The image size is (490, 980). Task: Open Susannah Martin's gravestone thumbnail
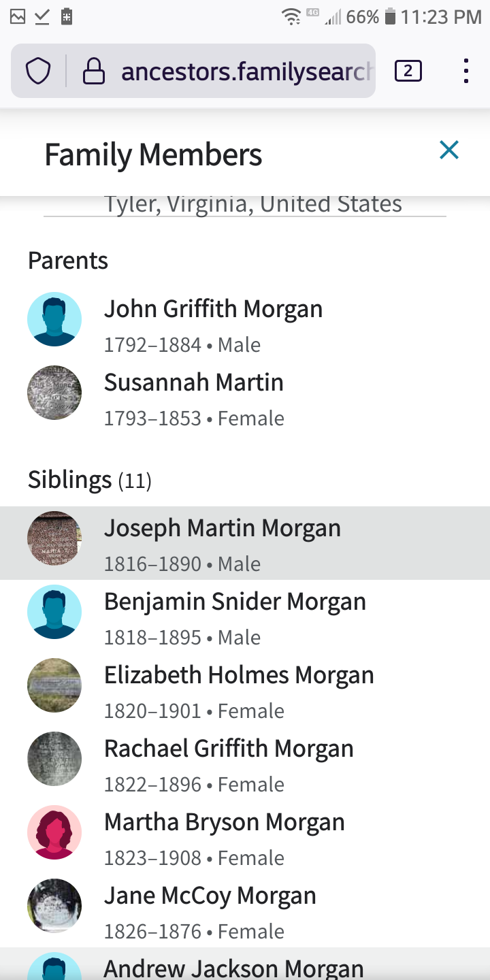54,393
